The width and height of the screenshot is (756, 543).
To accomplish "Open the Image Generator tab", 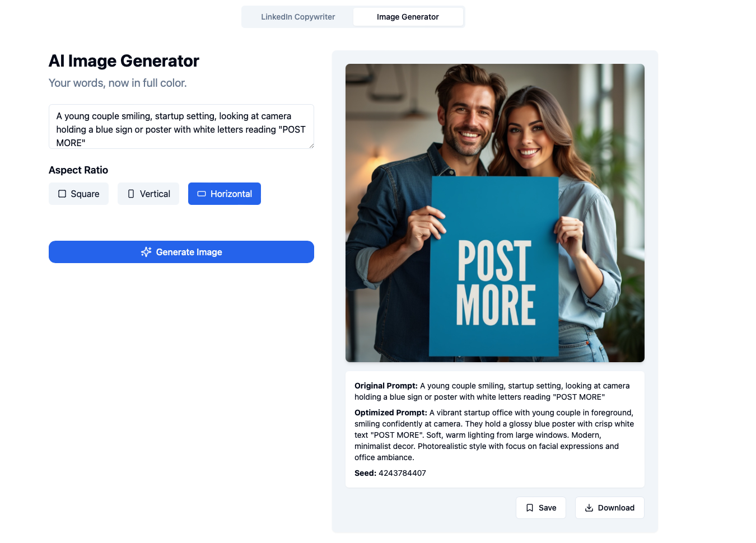I will pos(408,17).
